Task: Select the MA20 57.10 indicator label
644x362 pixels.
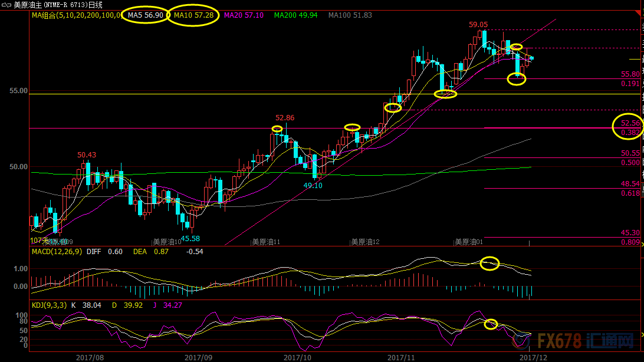Action: tap(244, 15)
